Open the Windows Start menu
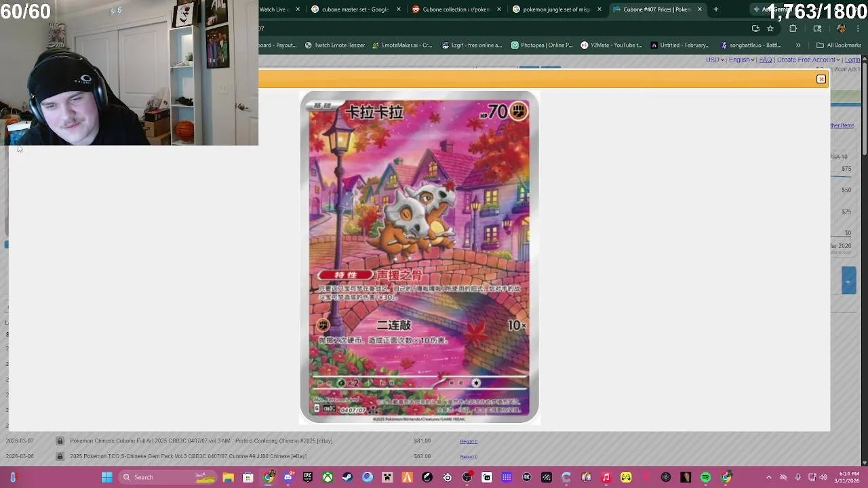This screenshot has height=488, width=868. tap(106, 477)
